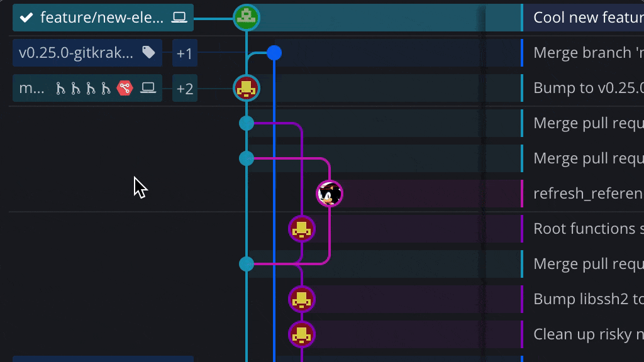
Task: Click the tag icon on v0.25.0-gitkrak label
Action: (148, 53)
